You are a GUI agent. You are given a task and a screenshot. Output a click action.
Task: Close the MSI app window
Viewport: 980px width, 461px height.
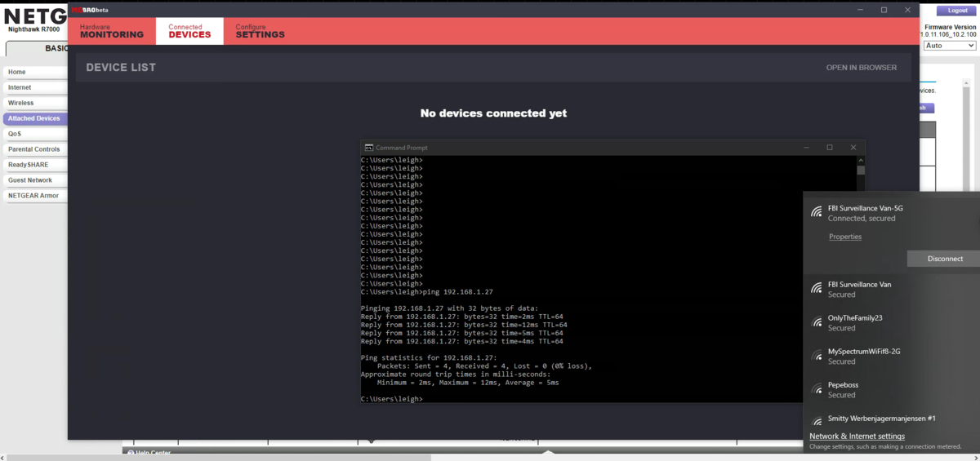(907, 10)
